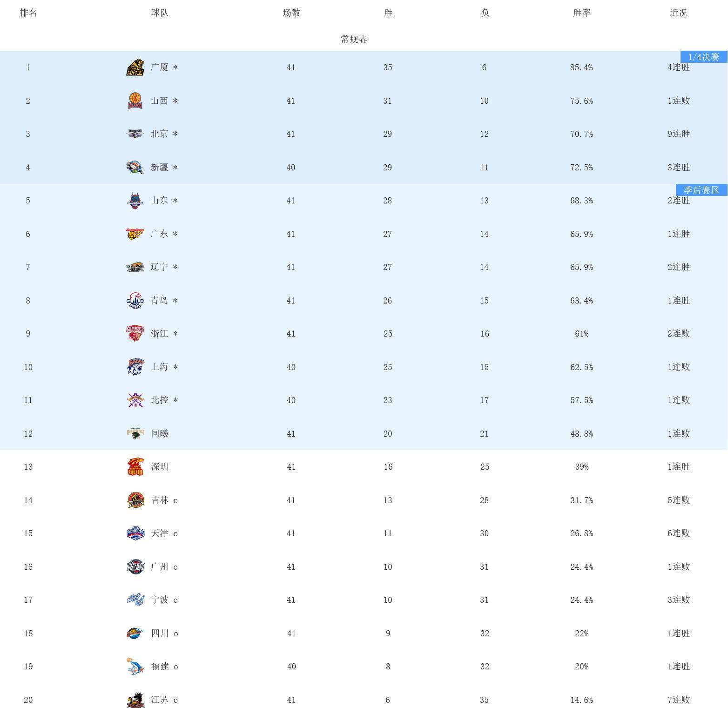The width and height of the screenshot is (728, 708).
Task: Click the 山西 team logo
Action: [135, 101]
